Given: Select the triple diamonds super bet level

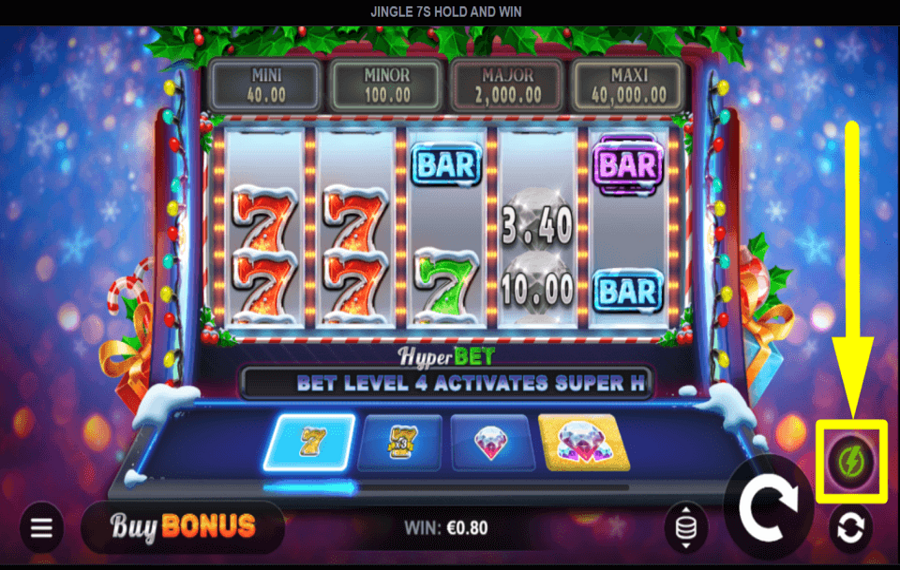Looking at the screenshot, I should tap(583, 443).
